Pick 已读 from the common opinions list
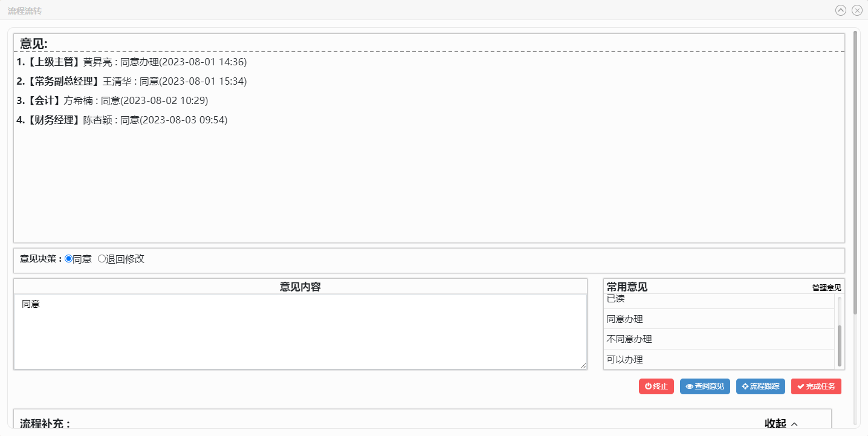This screenshot has height=436, width=868. click(x=615, y=299)
